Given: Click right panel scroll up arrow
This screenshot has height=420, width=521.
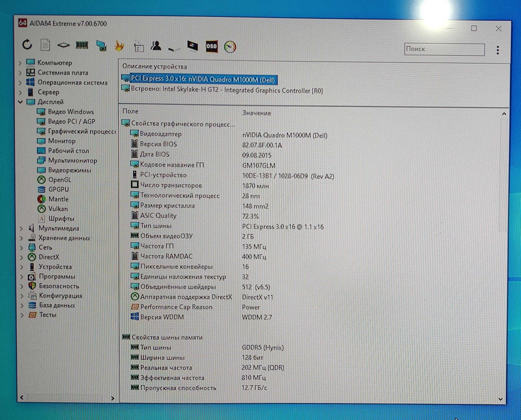Looking at the screenshot, I should (x=504, y=114).
